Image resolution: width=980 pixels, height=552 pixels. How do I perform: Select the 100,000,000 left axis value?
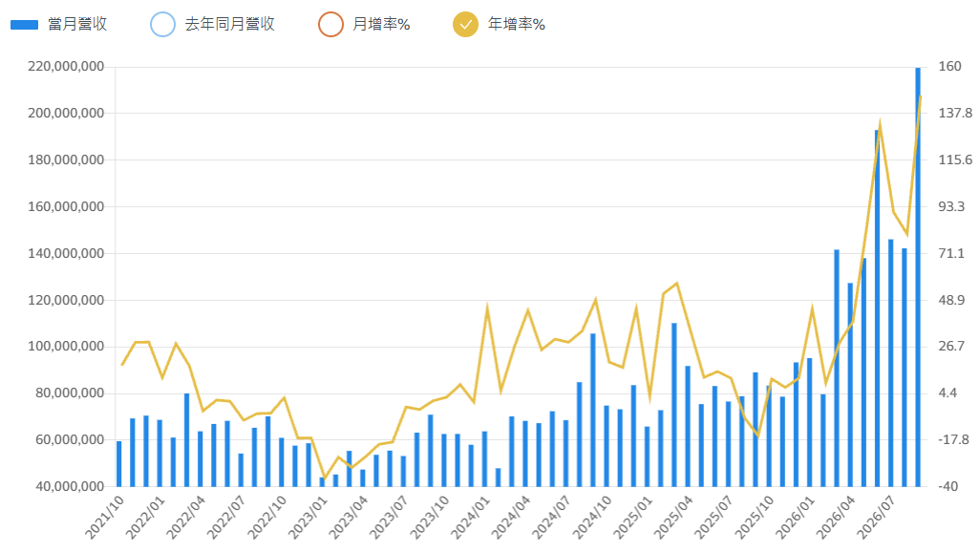[x=66, y=347]
